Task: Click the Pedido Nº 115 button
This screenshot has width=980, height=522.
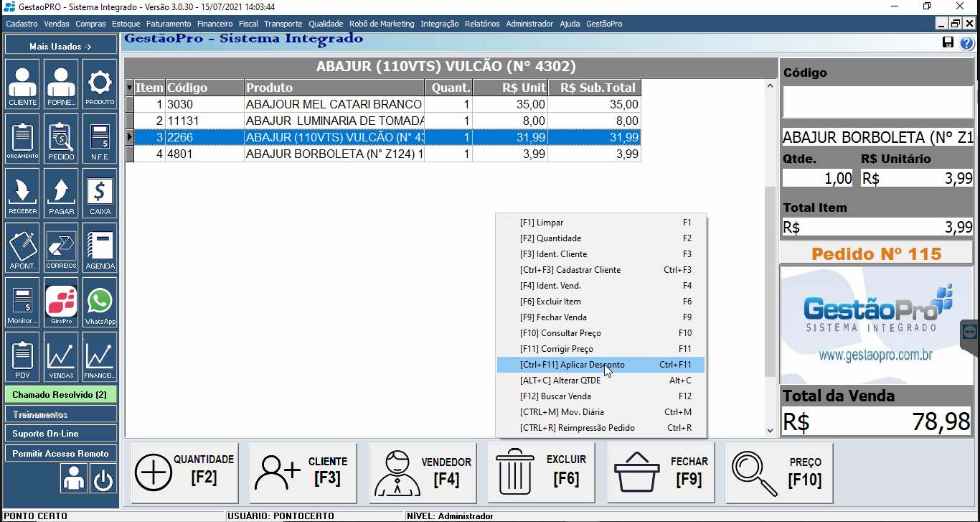Action: pyautogui.click(x=876, y=253)
